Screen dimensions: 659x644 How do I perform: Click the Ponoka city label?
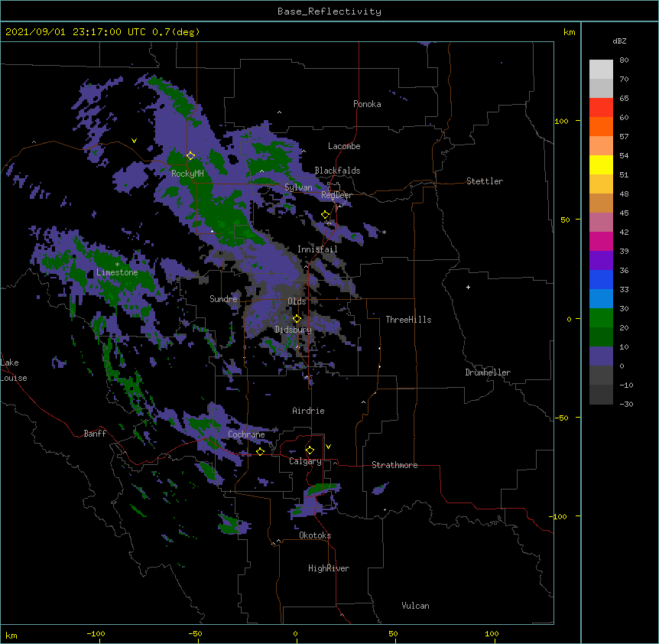point(367,104)
